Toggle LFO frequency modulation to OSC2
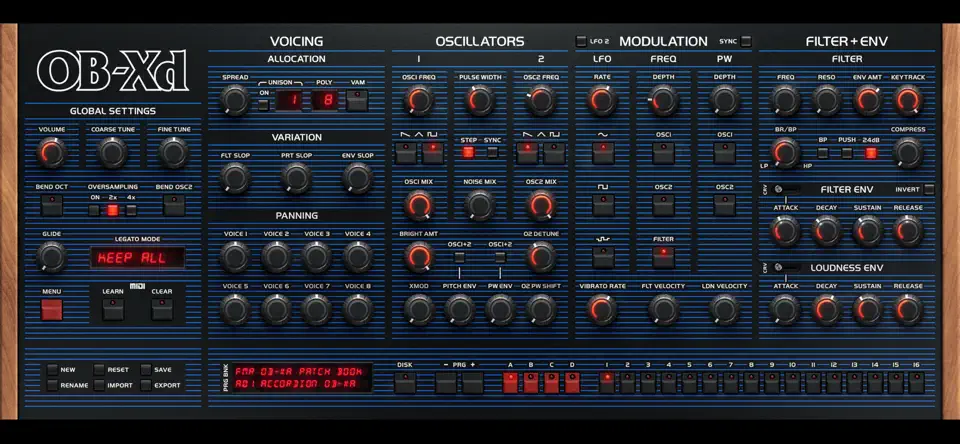 click(663, 205)
